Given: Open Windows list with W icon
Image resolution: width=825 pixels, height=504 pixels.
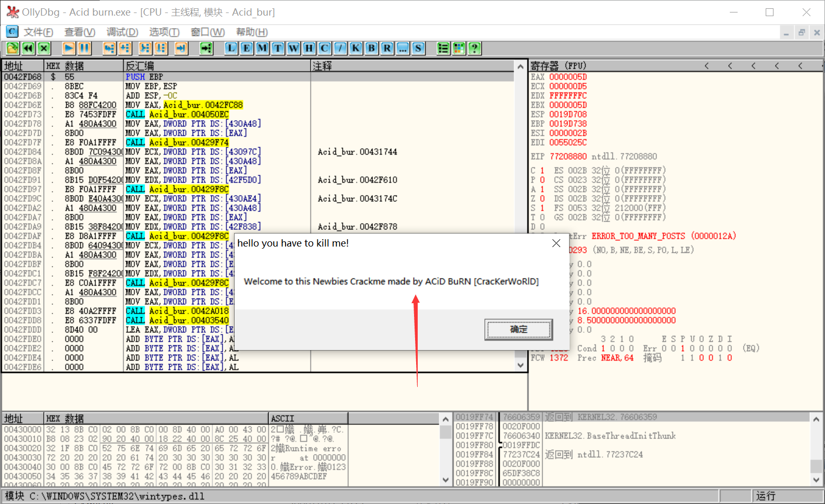Looking at the screenshot, I should click(293, 48).
